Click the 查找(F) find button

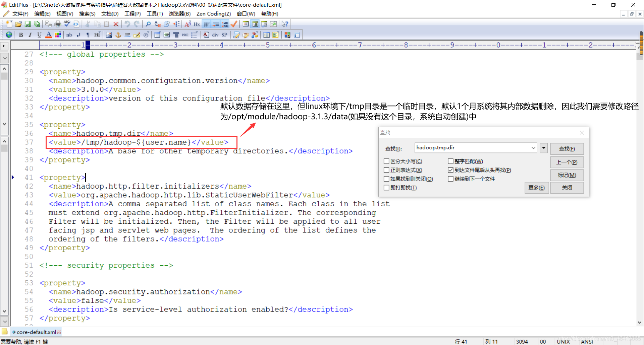pos(567,149)
